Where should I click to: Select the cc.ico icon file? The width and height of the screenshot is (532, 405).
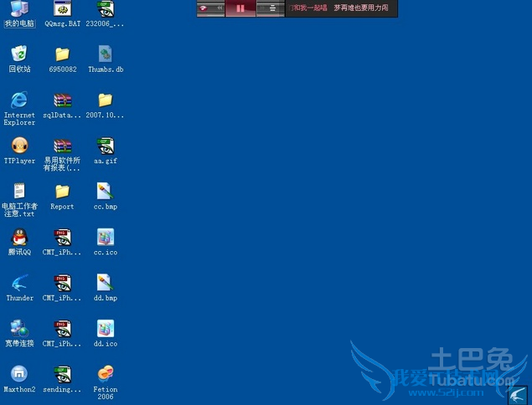click(x=106, y=242)
